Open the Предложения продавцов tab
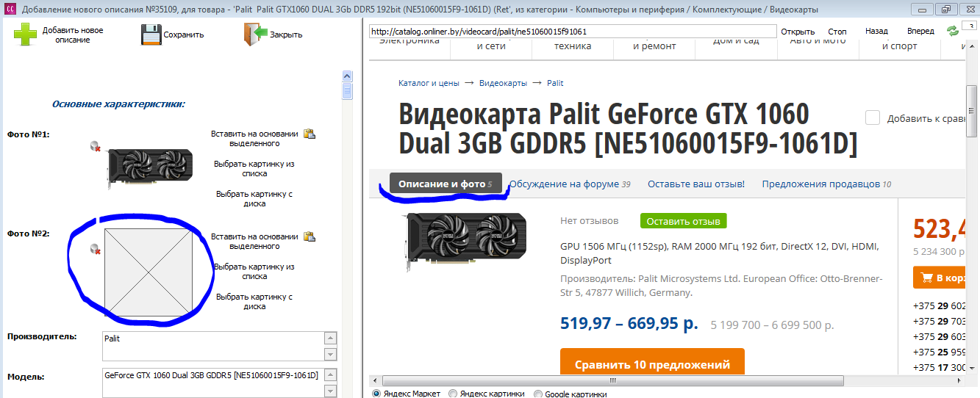980x398 pixels. point(826,184)
